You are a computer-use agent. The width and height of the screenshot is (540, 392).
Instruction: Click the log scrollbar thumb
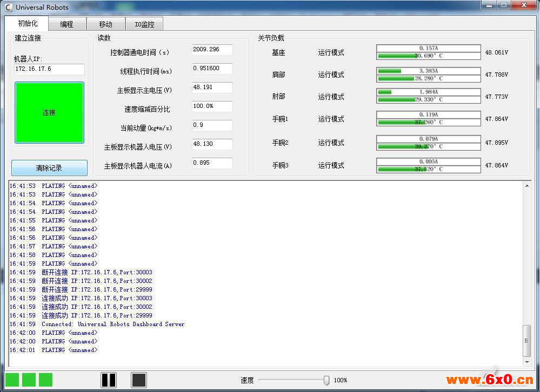point(527,341)
